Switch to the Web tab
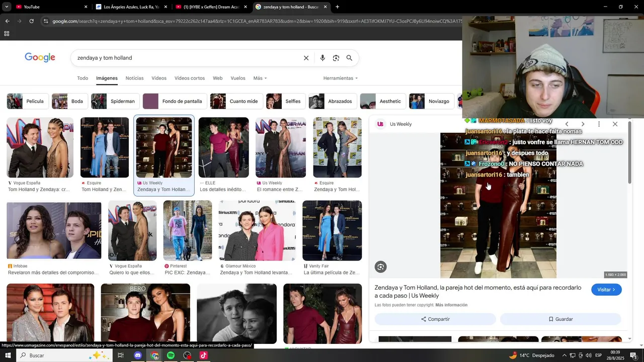The image size is (644, 362). tap(217, 78)
